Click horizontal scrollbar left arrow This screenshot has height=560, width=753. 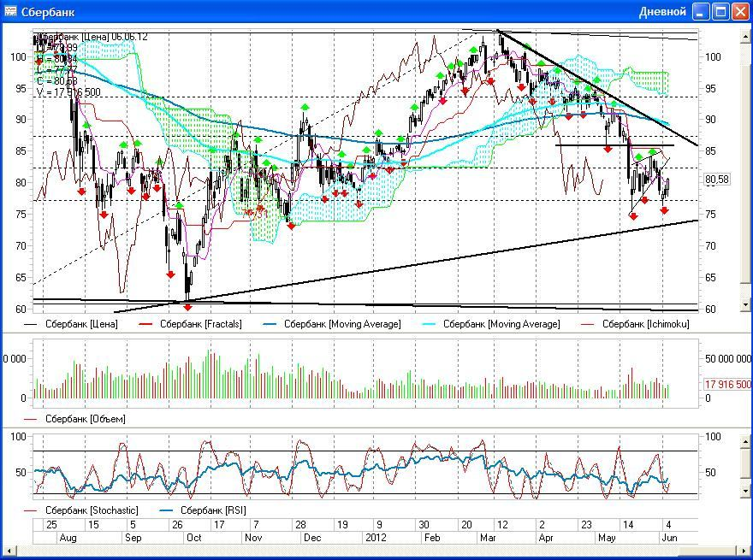point(9,550)
